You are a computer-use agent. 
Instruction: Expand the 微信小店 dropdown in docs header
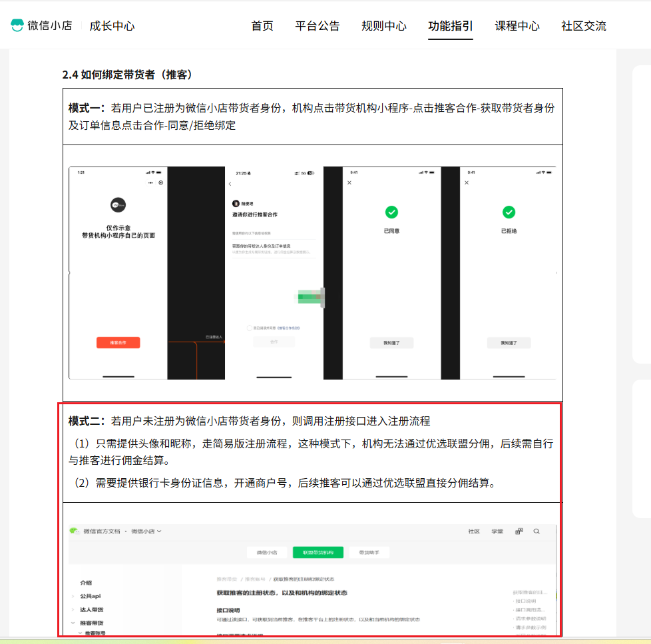pos(146,531)
